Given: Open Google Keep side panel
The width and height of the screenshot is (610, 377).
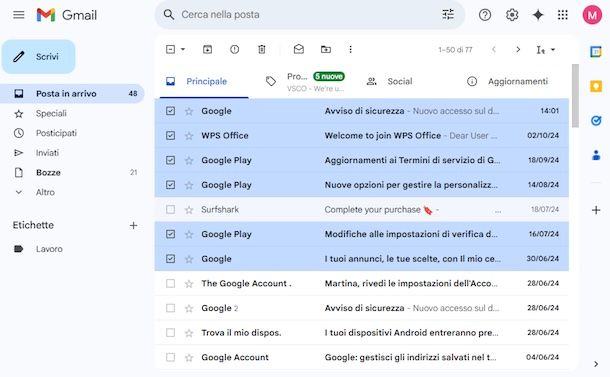Looking at the screenshot, I should pos(596,86).
